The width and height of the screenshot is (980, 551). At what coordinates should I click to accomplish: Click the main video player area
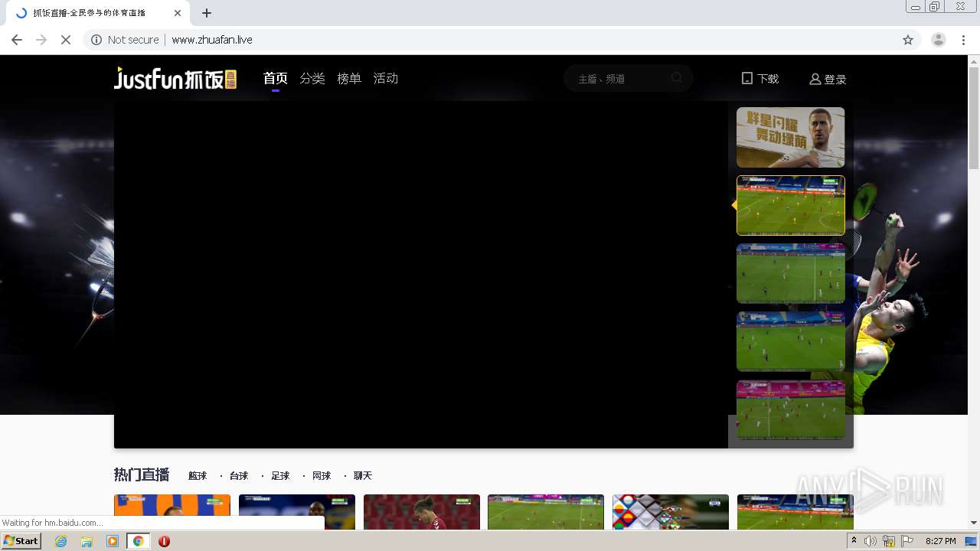click(421, 275)
